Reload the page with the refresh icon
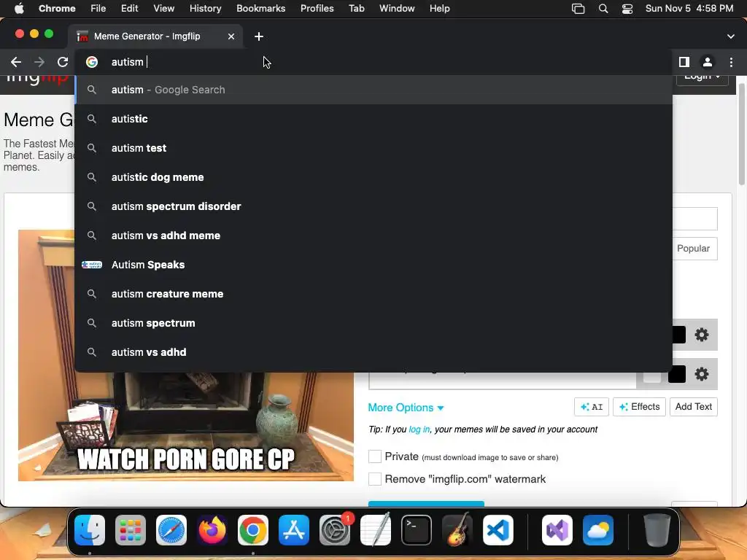 pos(63,62)
